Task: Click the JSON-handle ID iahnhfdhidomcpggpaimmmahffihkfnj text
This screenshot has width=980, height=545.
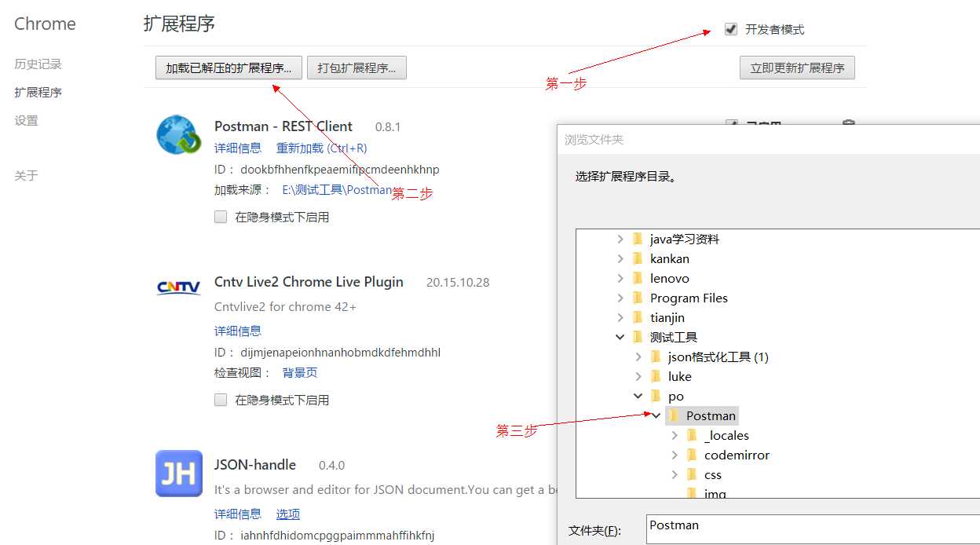Action: point(337,536)
